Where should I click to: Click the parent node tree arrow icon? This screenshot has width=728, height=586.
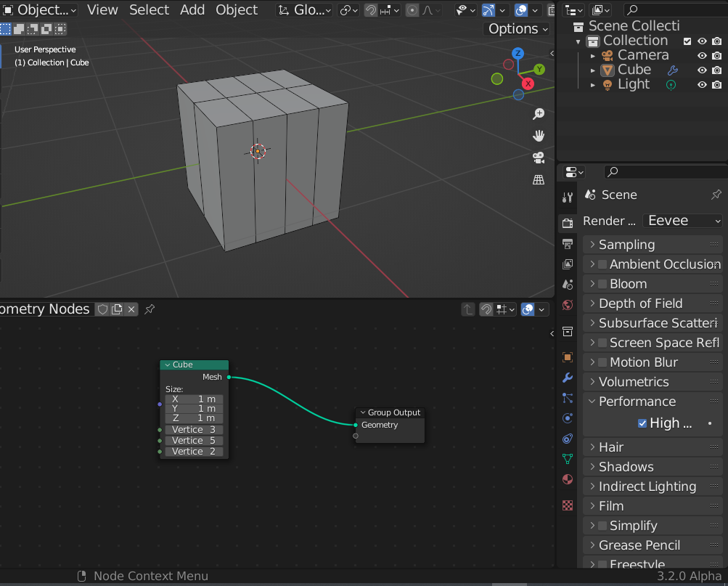click(468, 309)
